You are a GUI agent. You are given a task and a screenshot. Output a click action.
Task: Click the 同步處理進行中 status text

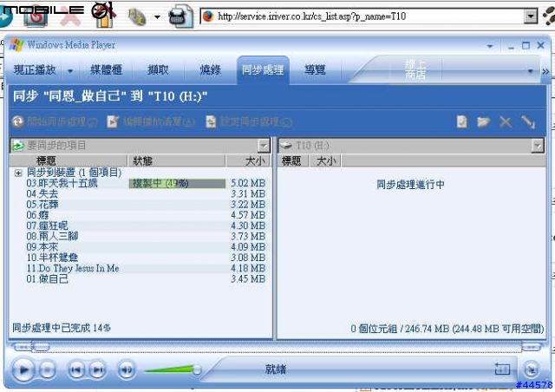(x=410, y=184)
